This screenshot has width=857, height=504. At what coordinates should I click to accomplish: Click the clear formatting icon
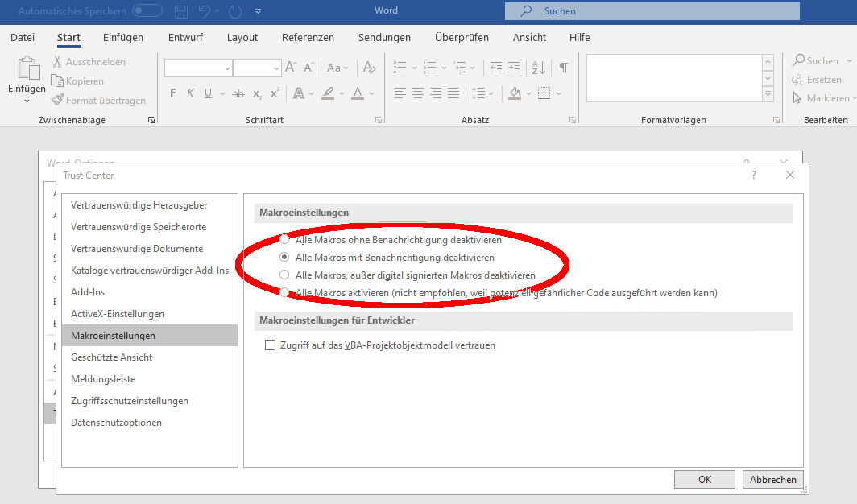tap(369, 68)
